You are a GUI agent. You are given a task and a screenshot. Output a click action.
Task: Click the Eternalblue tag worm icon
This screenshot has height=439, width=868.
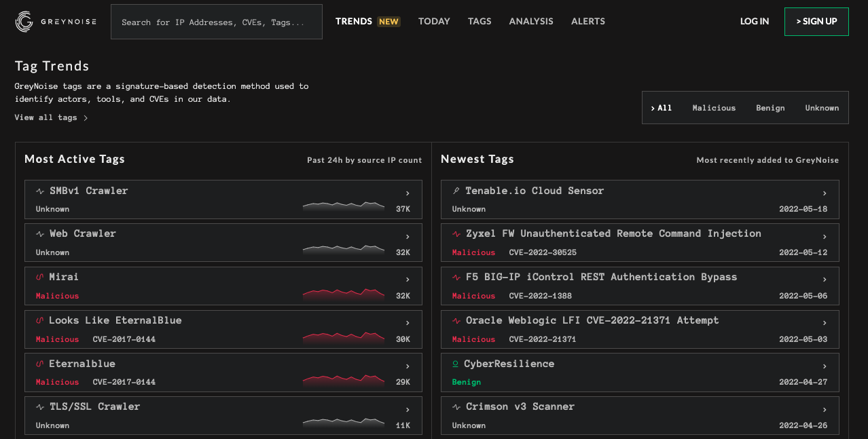40,364
